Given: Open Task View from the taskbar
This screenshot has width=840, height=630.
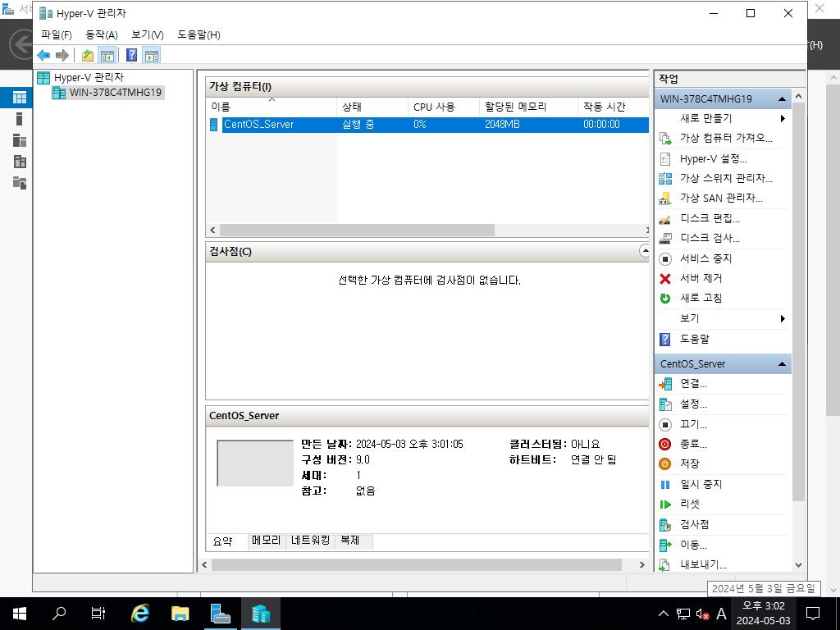Looking at the screenshot, I should [x=98, y=614].
